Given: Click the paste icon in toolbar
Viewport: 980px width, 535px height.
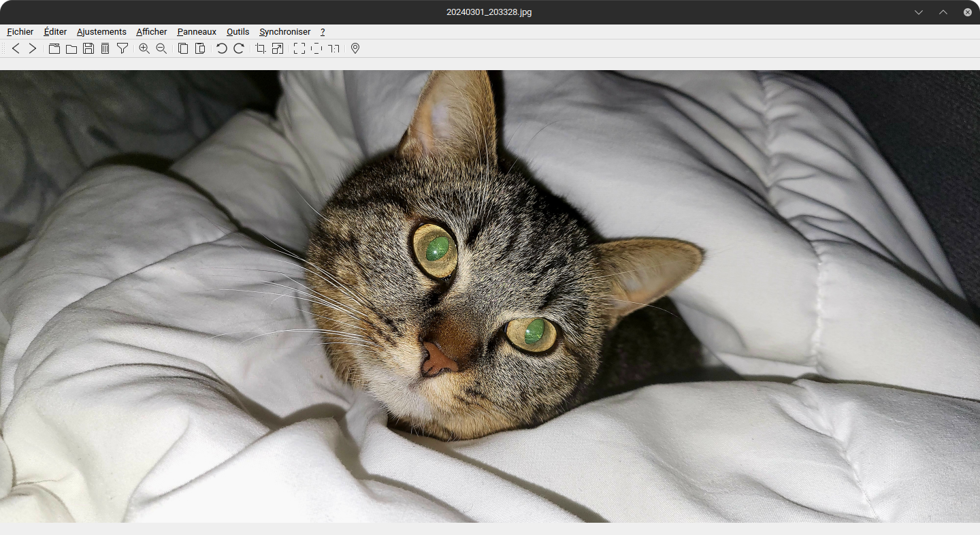Looking at the screenshot, I should 200,48.
